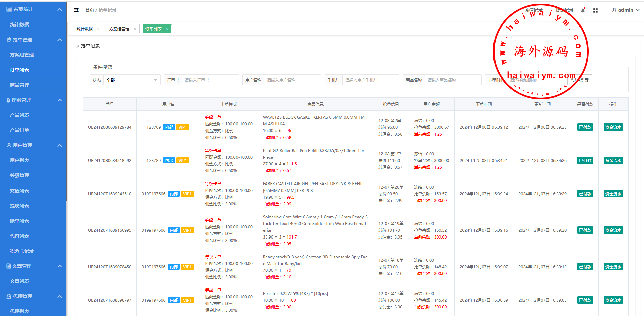Focus the 手机号 search field
644x316 pixels.
(370, 80)
